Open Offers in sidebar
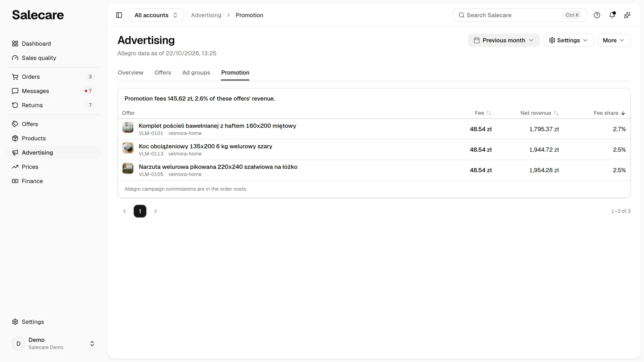Screen dimensions: 644x362 [x=54, y=124]
